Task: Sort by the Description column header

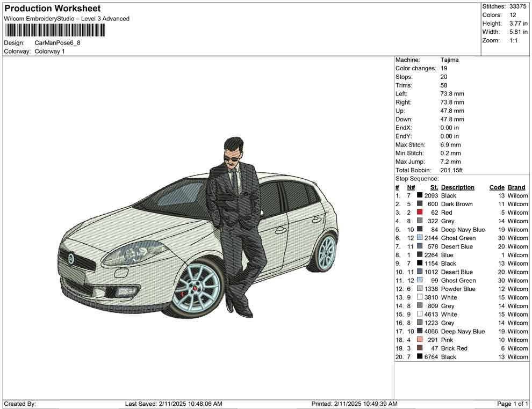Action: point(458,187)
